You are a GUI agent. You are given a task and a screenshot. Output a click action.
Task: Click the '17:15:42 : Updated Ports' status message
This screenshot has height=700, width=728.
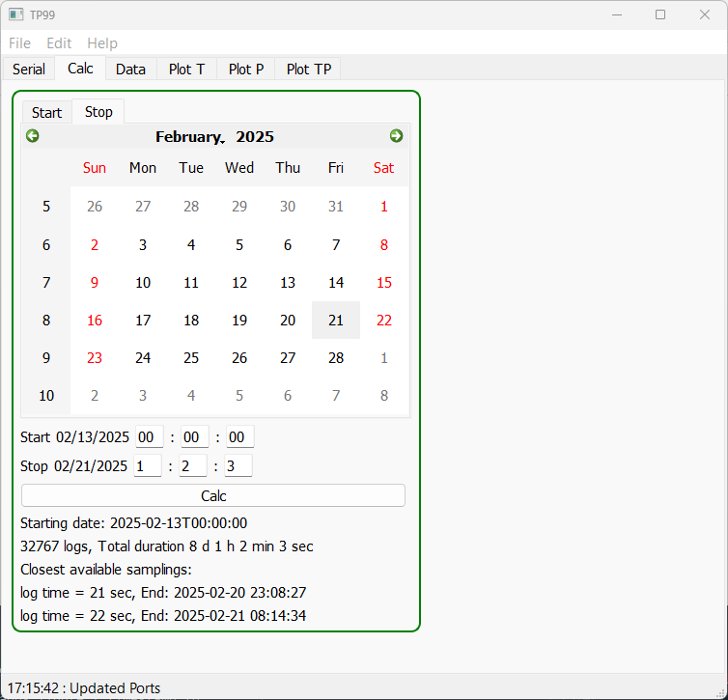[84, 687]
